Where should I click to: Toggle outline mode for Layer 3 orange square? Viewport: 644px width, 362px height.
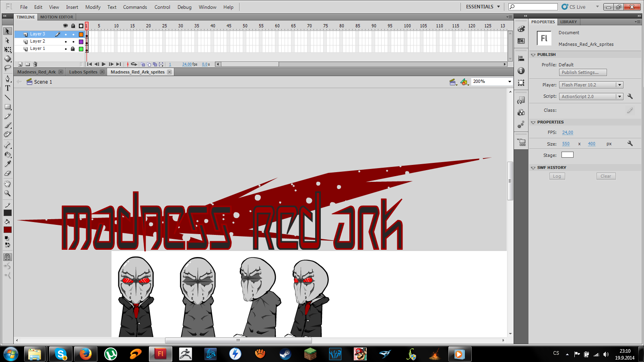(x=81, y=34)
